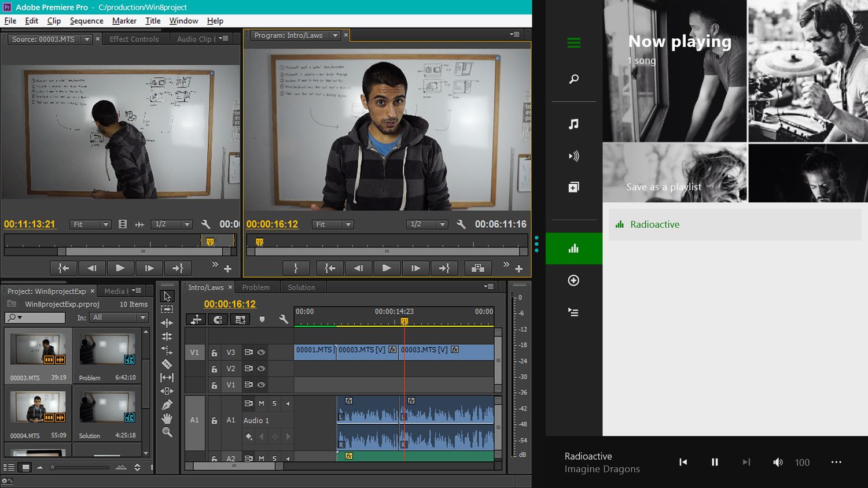868x488 pixels.
Task: Open the Sequence menu
Action: (x=86, y=21)
